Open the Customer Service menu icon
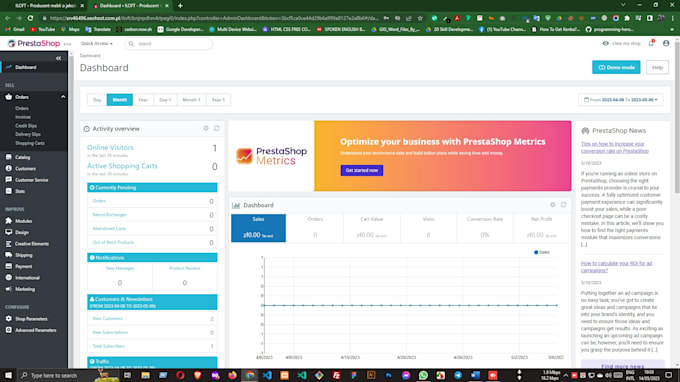Image resolution: width=680 pixels, height=382 pixels. tap(9, 180)
